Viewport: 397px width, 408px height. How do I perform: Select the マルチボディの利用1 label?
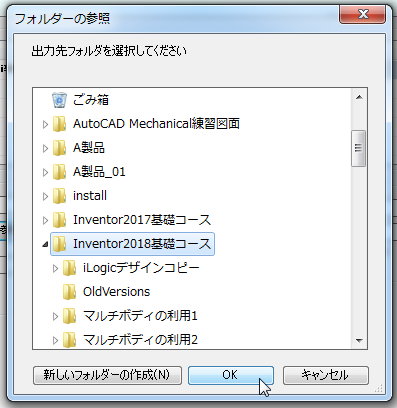point(140,316)
